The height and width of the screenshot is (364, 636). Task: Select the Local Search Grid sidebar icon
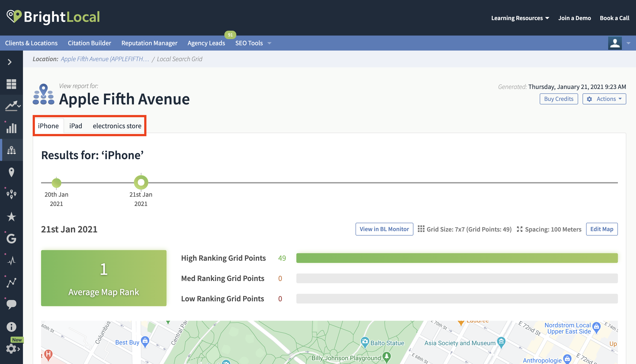(x=11, y=150)
